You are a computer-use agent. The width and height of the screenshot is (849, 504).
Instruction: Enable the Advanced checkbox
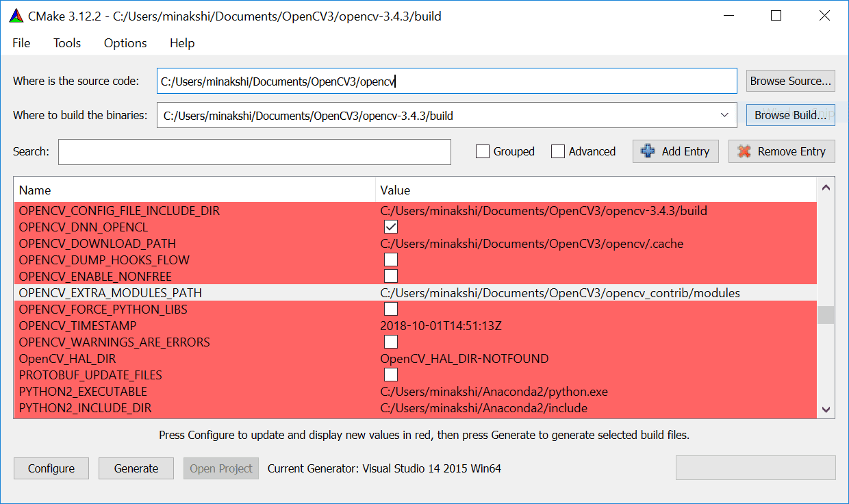(x=558, y=151)
